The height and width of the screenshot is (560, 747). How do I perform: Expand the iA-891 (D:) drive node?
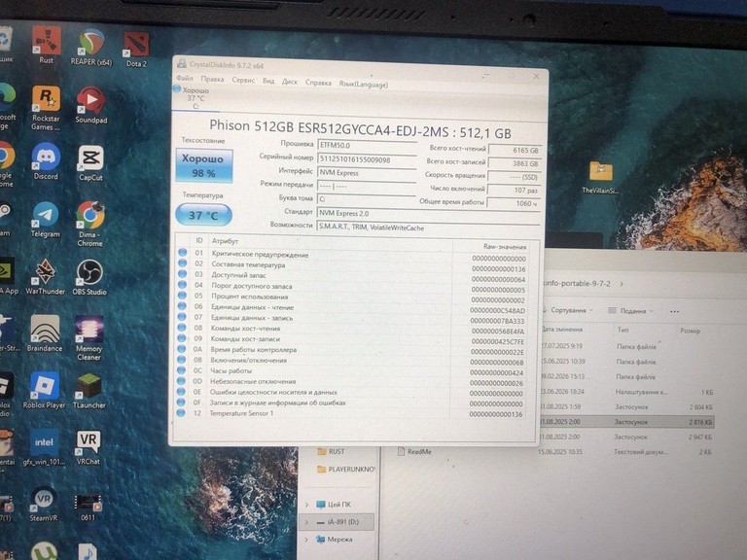[x=306, y=522]
